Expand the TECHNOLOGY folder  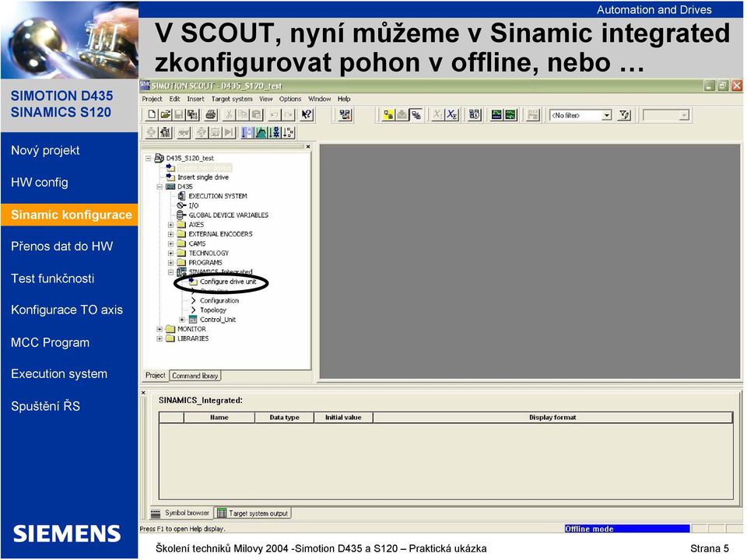tap(170, 254)
